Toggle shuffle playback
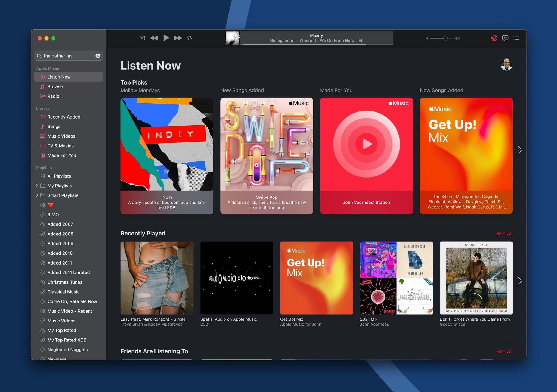 (x=143, y=38)
